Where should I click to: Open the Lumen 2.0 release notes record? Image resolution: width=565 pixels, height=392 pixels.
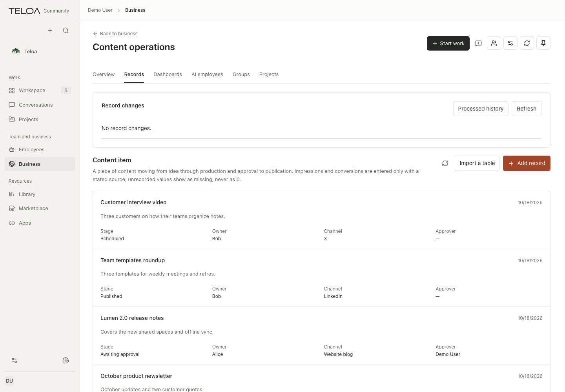click(321, 336)
